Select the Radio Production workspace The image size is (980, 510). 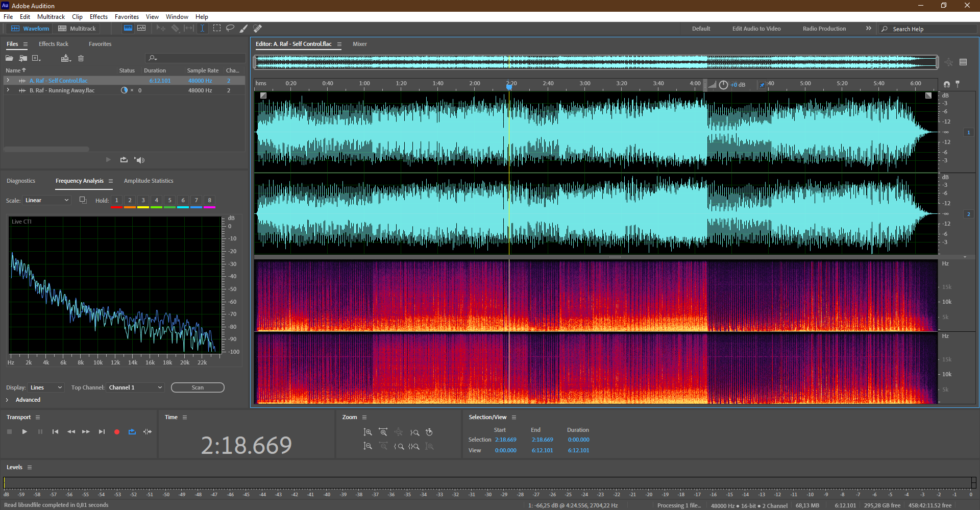824,29
